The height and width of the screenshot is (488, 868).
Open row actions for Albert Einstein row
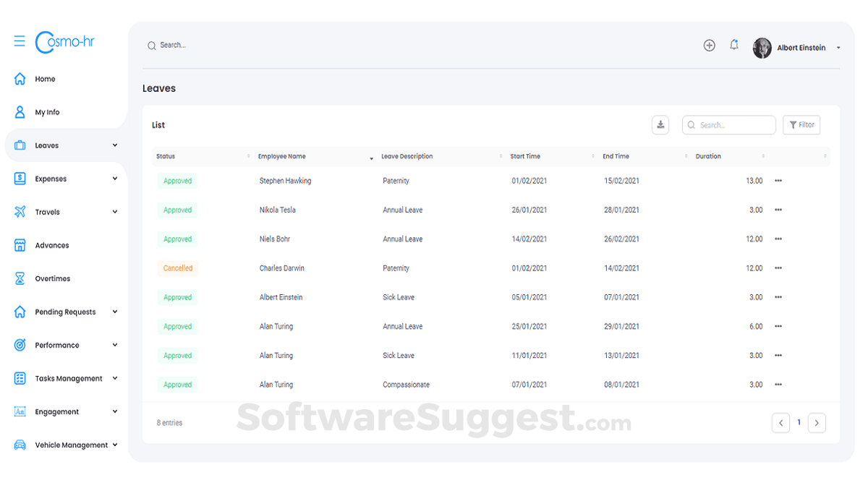[x=778, y=297]
